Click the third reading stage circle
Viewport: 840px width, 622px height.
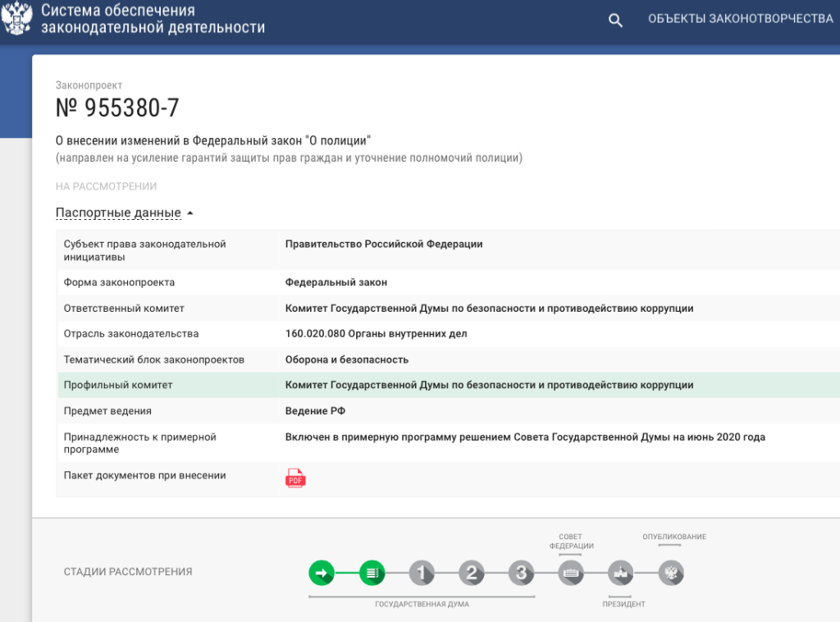[x=521, y=573]
